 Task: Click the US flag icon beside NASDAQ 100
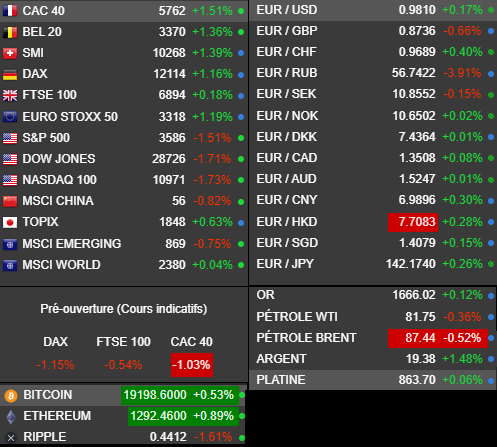point(10,180)
